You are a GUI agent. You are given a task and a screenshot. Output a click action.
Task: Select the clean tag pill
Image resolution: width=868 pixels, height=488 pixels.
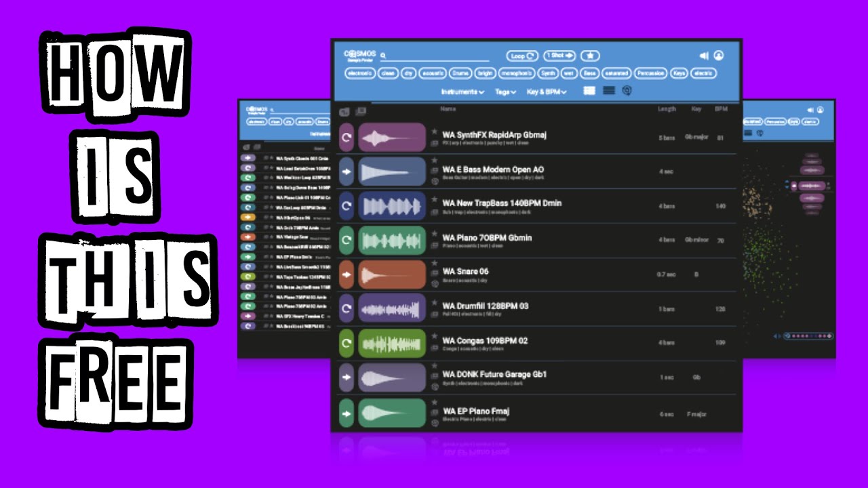tap(388, 73)
